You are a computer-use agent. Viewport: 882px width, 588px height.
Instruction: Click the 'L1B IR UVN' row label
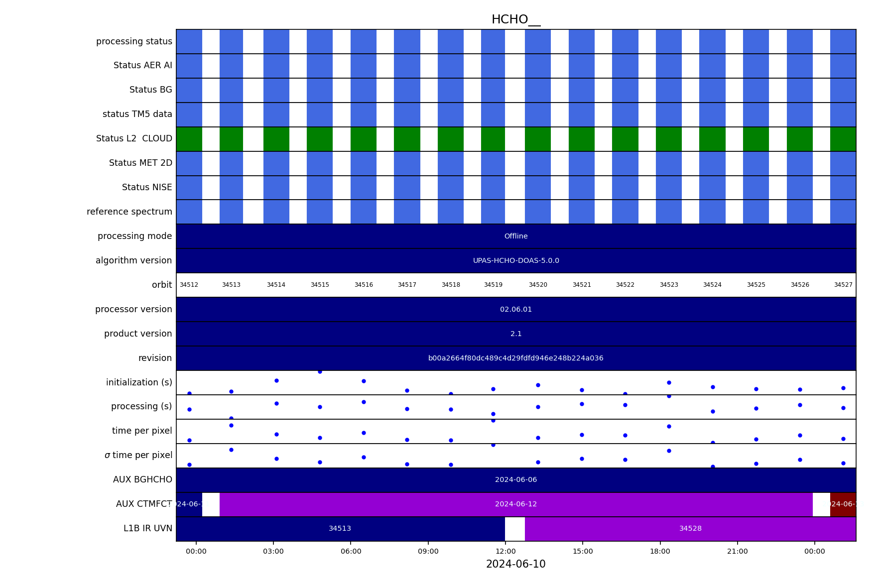148,529
